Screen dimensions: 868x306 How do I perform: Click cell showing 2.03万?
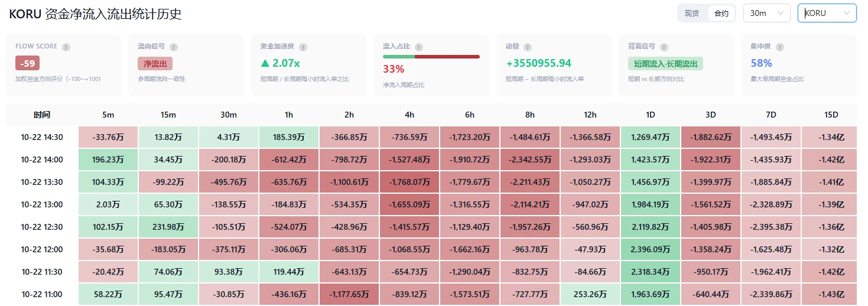click(x=108, y=204)
